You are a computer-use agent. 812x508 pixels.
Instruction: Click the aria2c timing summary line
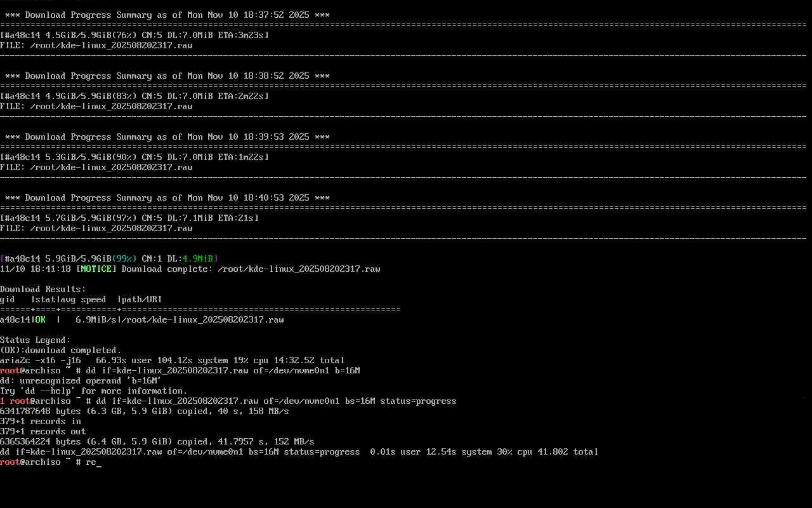[x=172, y=360]
